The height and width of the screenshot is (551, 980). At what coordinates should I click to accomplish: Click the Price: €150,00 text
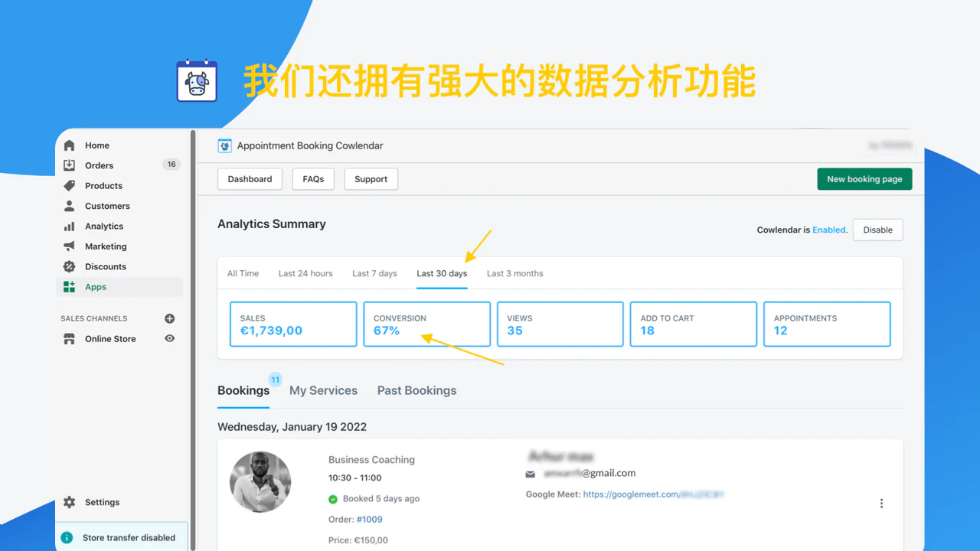click(x=358, y=540)
